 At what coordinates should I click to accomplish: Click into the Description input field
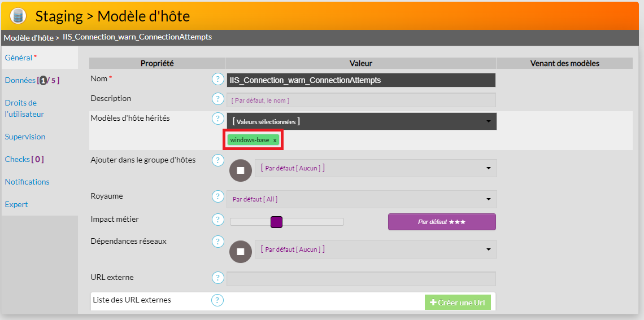pos(362,100)
